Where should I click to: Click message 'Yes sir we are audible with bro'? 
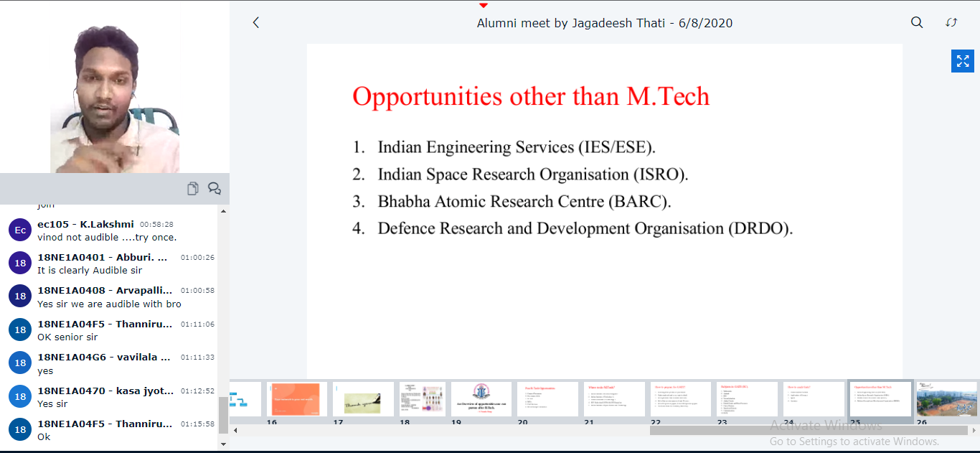tap(109, 304)
